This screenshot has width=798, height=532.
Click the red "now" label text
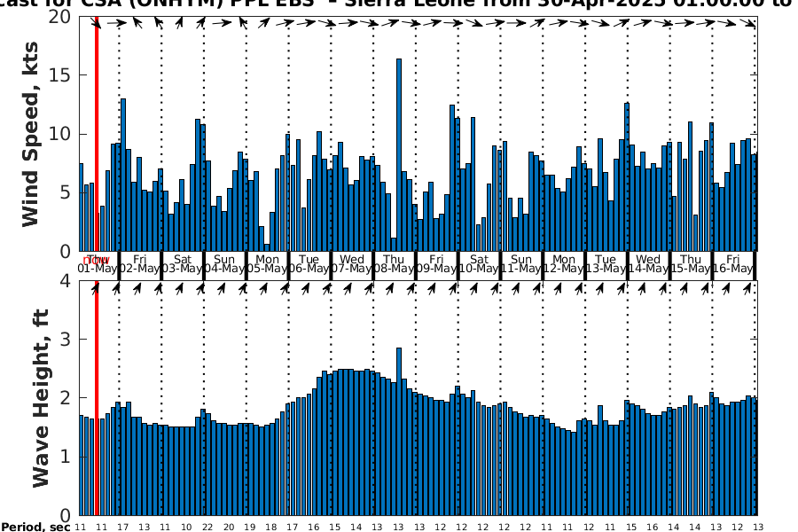pos(96,260)
